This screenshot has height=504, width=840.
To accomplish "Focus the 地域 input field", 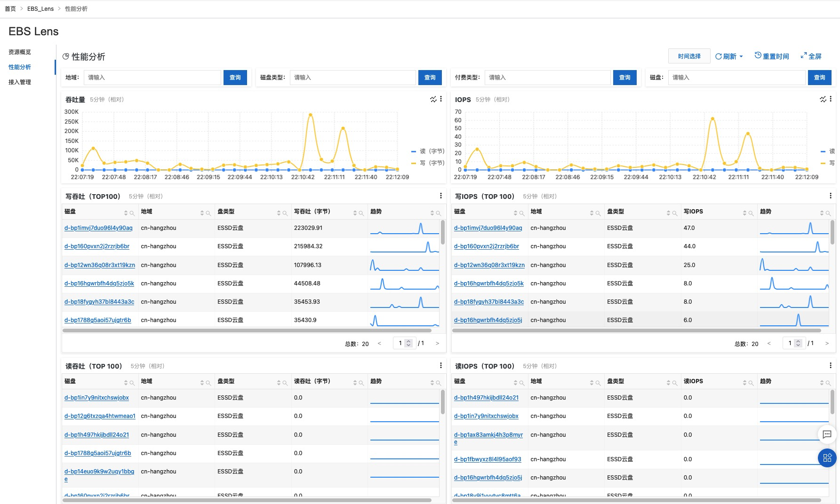I will [152, 78].
